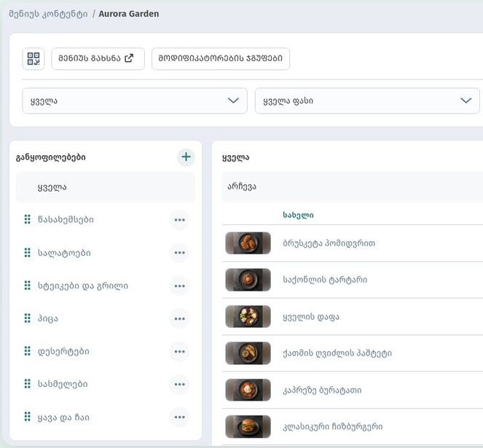Select the სტეიკები და გრილი section
Viewport: 483px width, 448px height.
[x=83, y=286]
